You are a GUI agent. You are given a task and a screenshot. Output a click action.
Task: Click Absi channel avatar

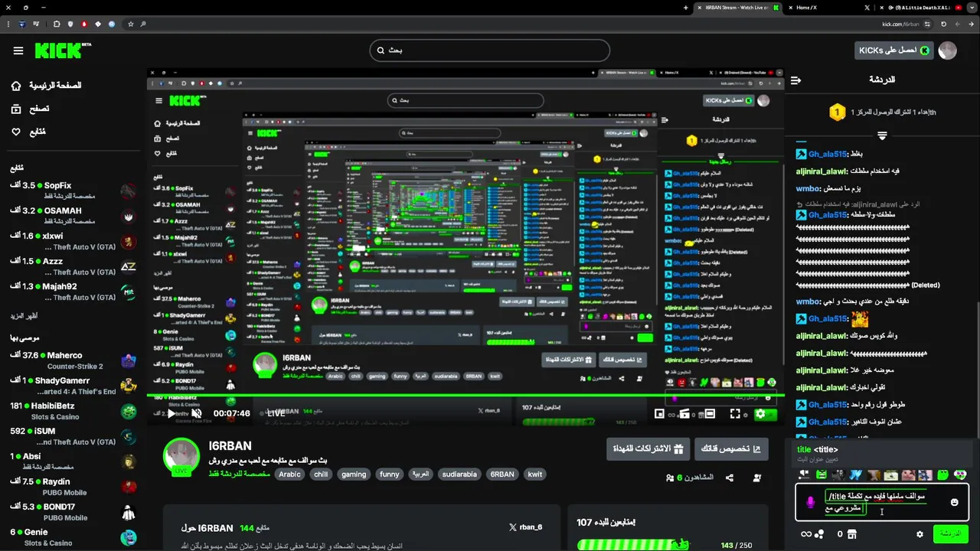129,461
